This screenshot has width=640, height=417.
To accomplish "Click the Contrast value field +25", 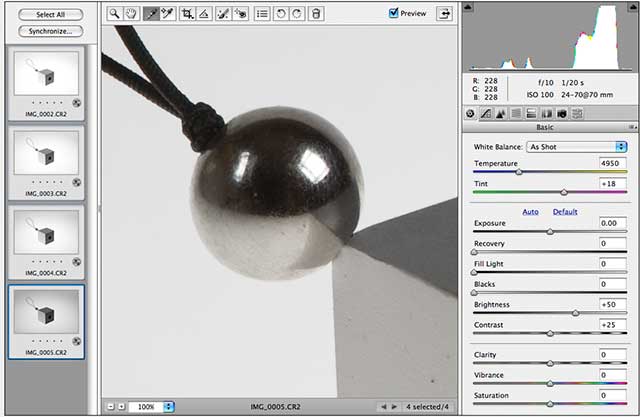I will pos(613,325).
